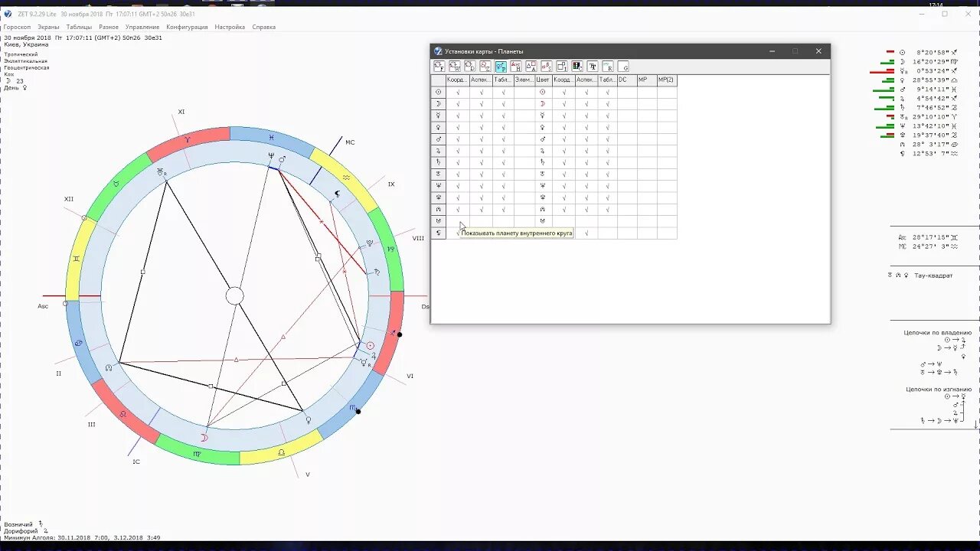Open the Таблицы menu
This screenshot has height=551, width=980.
point(79,27)
